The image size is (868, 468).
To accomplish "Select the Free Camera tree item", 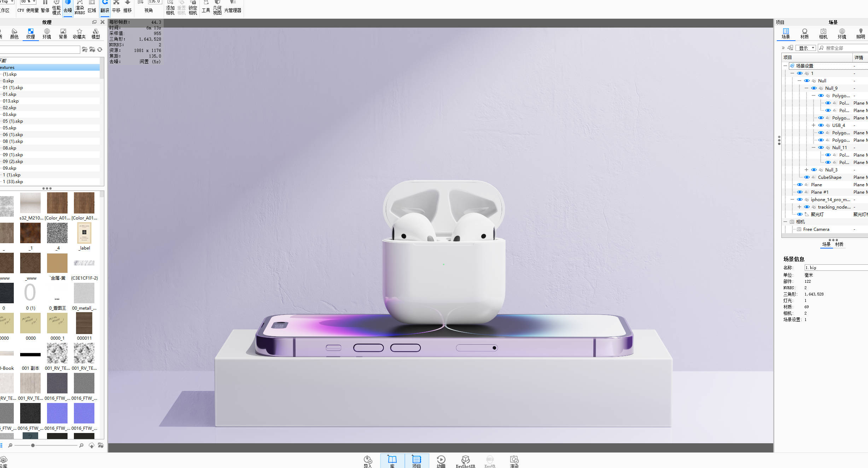I will point(816,229).
